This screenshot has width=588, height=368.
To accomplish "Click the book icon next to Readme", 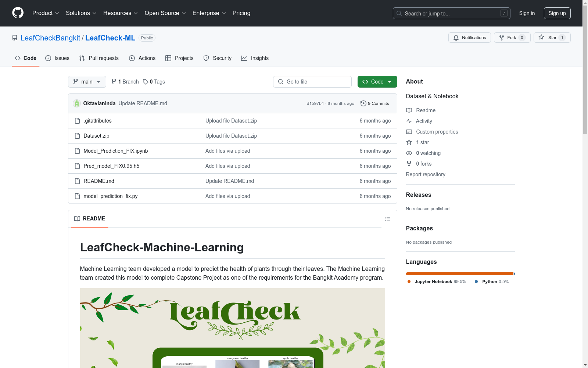I will [x=409, y=110].
